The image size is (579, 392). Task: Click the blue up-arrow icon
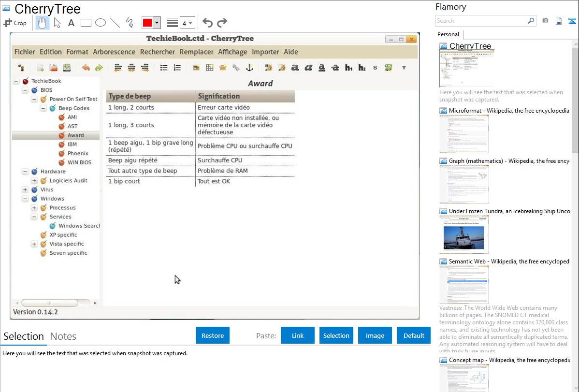pyautogui.click(x=572, y=21)
